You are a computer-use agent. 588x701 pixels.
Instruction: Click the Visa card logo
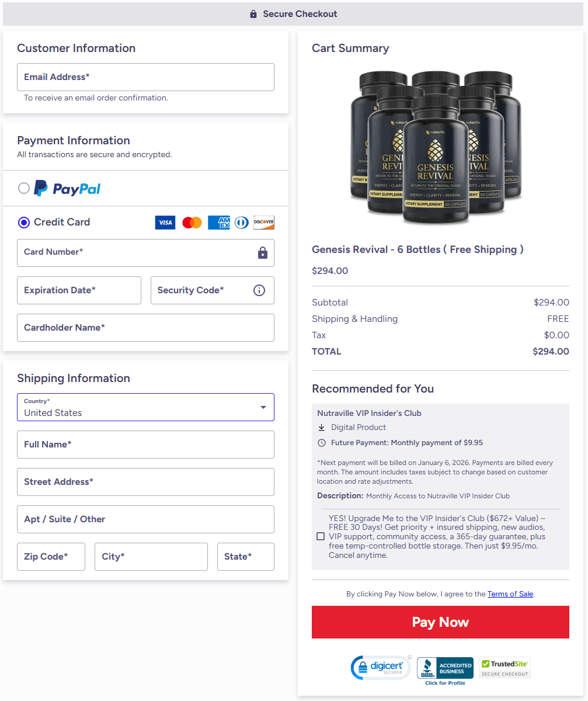click(x=165, y=223)
